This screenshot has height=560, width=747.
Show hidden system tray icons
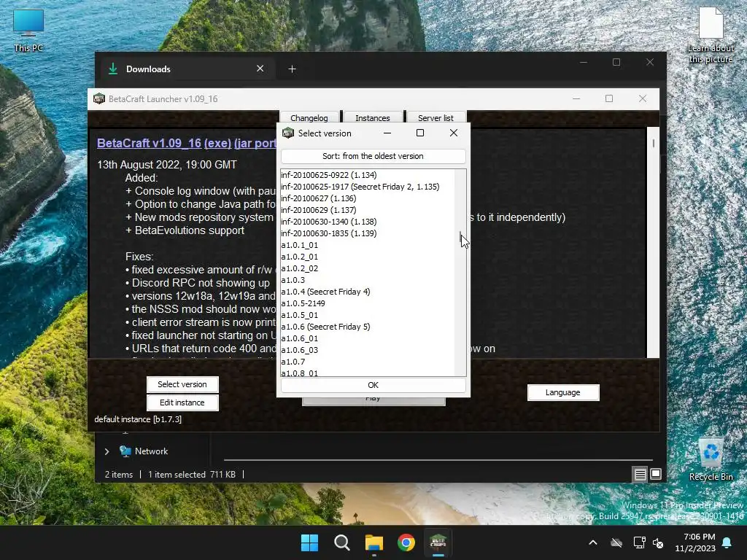pos(593,542)
